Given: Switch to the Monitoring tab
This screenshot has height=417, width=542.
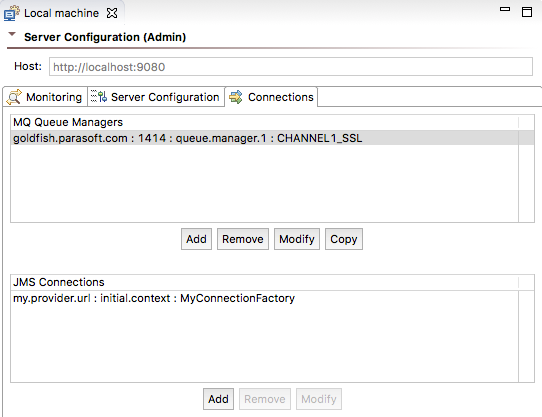Looking at the screenshot, I should [45, 97].
